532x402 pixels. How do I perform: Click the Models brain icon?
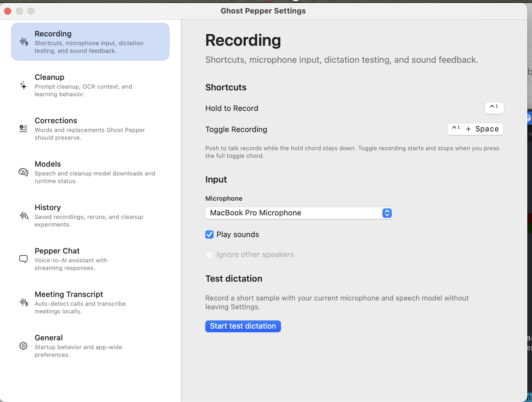pyautogui.click(x=23, y=172)
